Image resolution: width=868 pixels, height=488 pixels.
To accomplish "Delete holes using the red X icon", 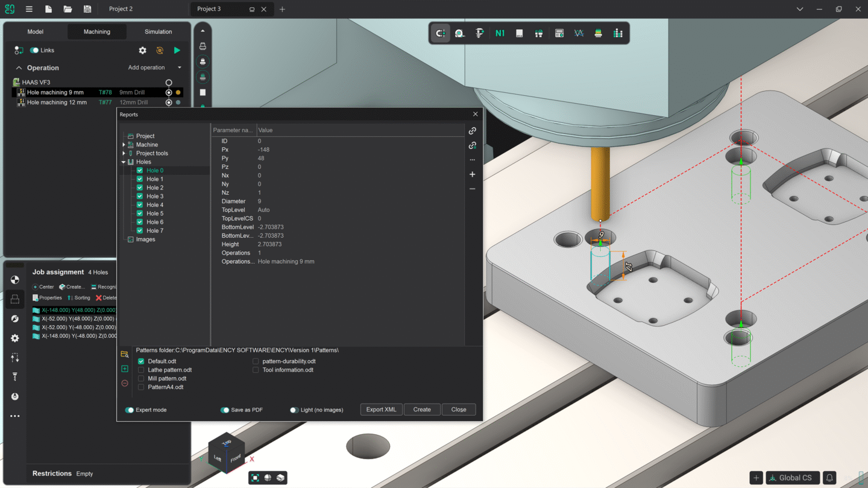I will point(99,297).
